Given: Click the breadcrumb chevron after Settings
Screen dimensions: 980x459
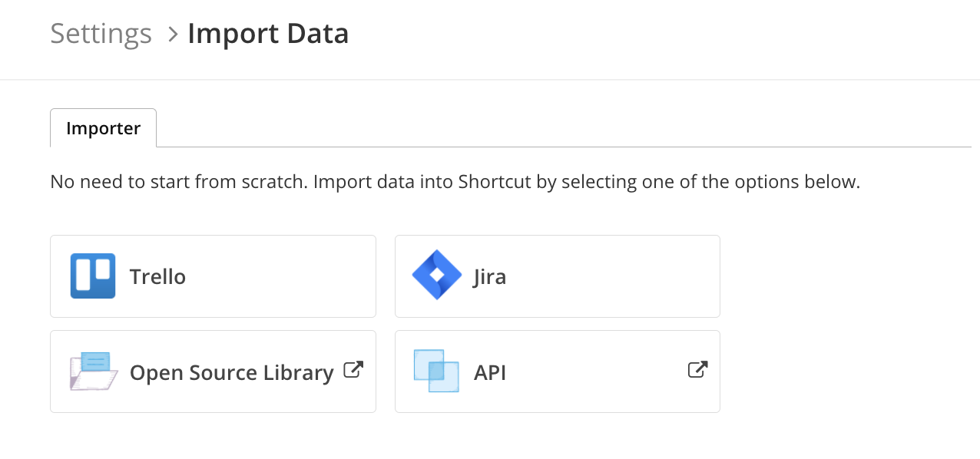Looking at the screenshot, I should (x=172, y=35).
